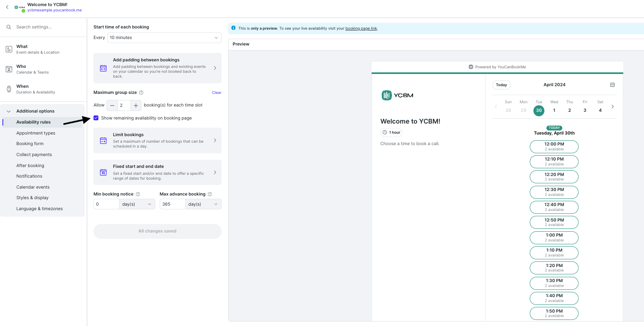Increase group size with the plus button
The height and width of the screenshot is (326, 644).
click(136, 105)
